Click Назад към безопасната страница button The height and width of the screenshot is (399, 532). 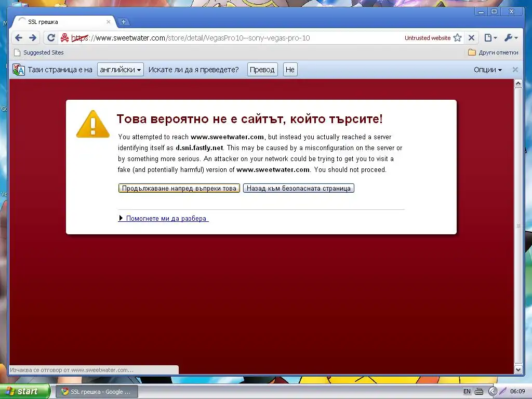click(299, 188)
